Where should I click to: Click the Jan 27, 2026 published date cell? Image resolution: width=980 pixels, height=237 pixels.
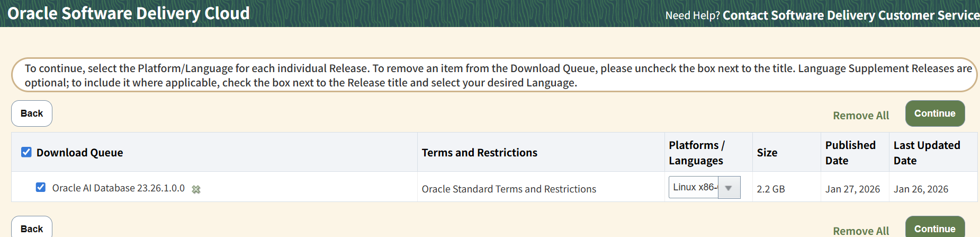tap(852, 189)
